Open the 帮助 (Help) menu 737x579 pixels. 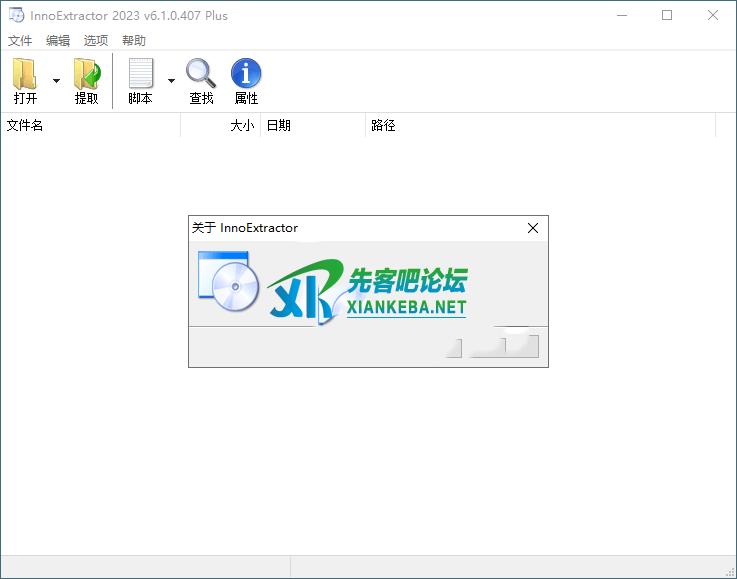[x=134, y=41]
